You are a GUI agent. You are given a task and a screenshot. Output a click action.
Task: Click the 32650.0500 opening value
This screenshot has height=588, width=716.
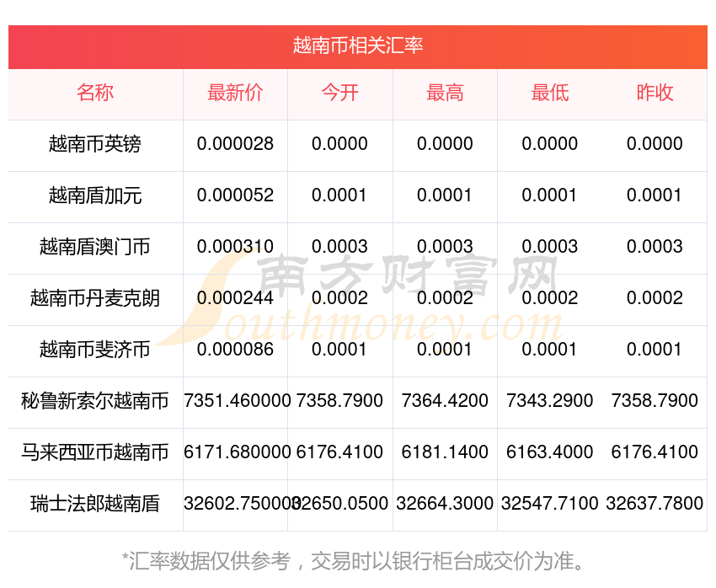tap(340, 504)
